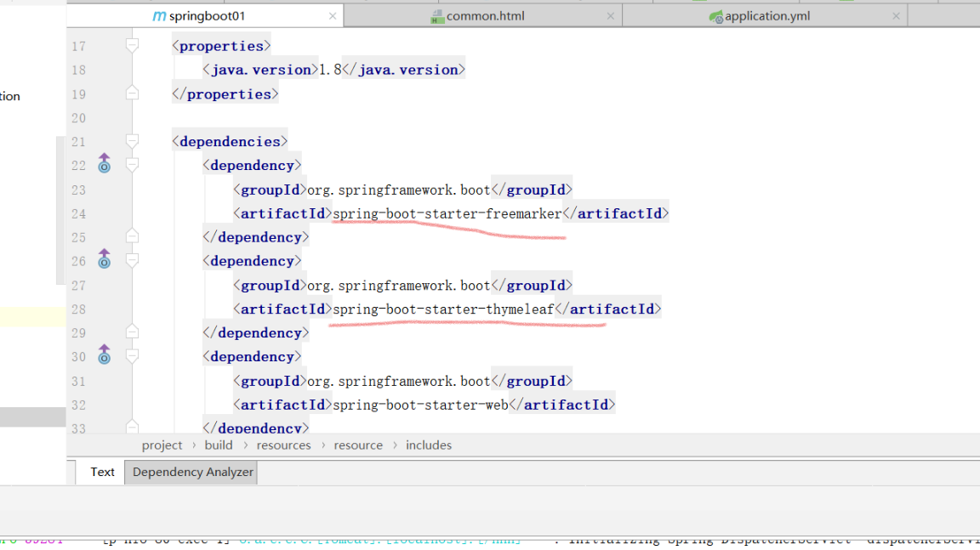
Task: Click gutter dependency icon on line 26
Action: [105, 259]
